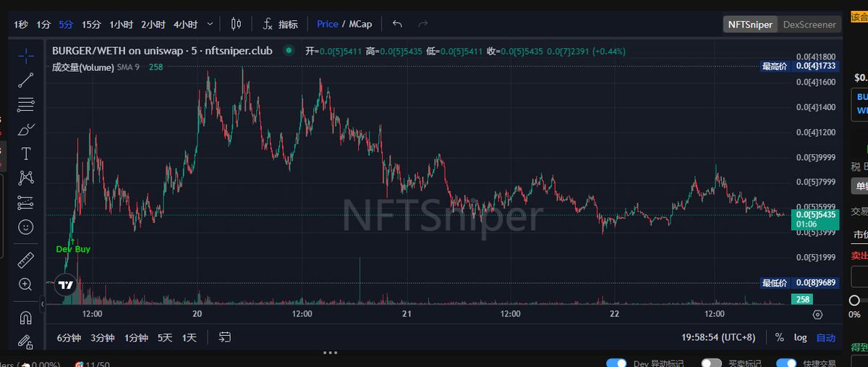Screen dimensions: 868x367
Task: Select the 4小时 timeframe
Action: tap(185, 25)
